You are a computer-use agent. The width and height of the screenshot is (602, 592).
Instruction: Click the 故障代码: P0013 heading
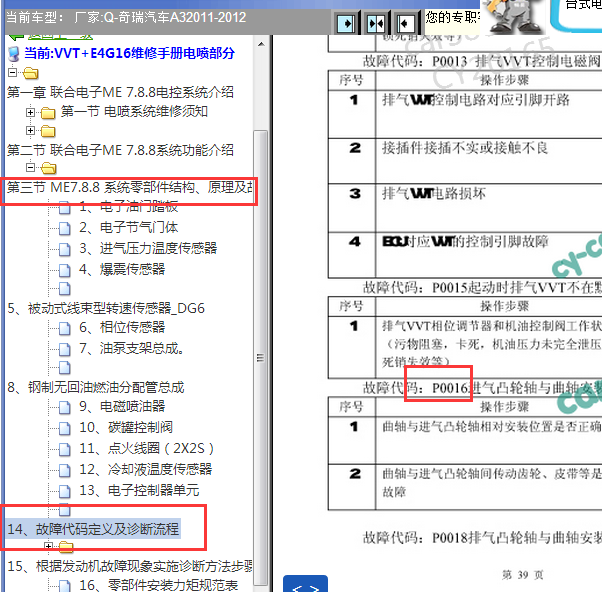[481, 61]
